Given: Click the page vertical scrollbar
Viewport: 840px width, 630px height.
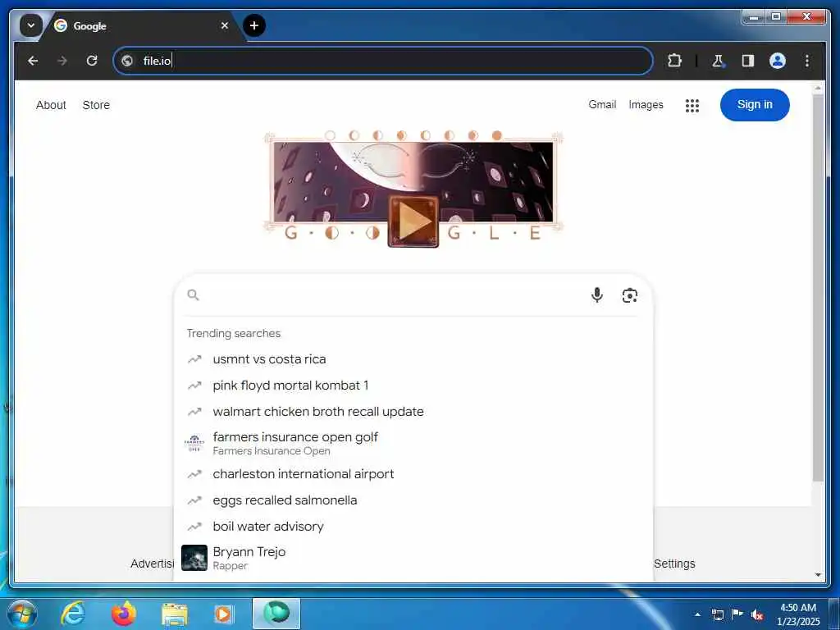Looking at the screenshot, I should [x=818, y=290].
